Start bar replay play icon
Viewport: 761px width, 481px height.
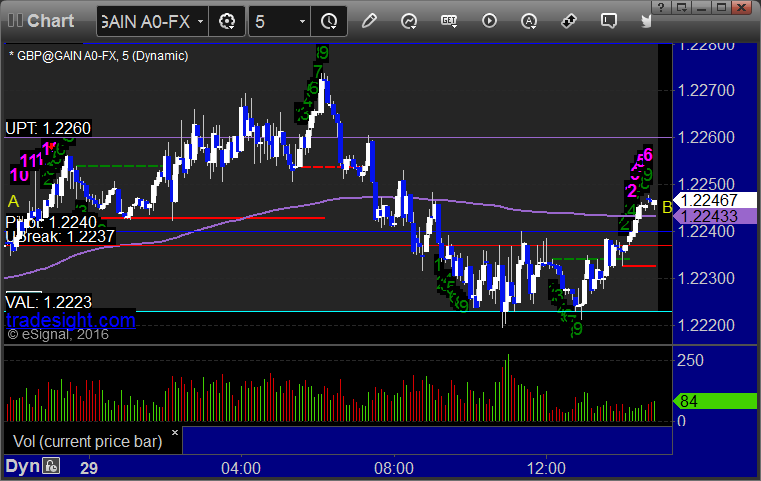(x=489, y=21)
